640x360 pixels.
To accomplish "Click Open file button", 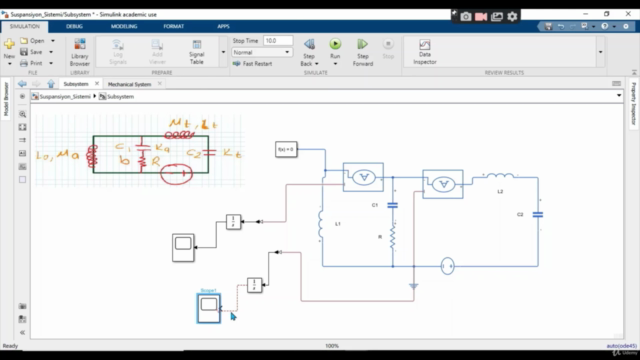I will (32, 41).
